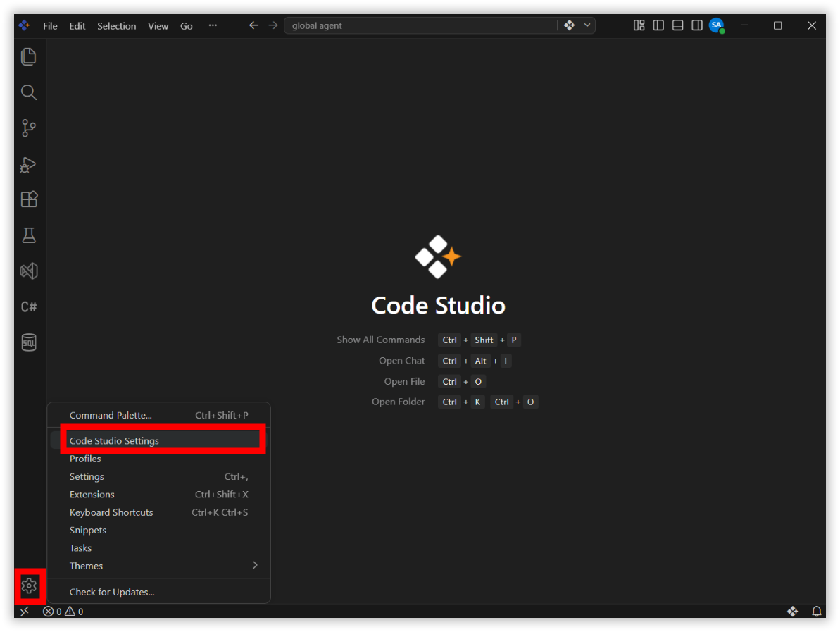This screenshot has width=840, height=632.
Task: Choose Settings from the Manage menu
Action: [x=160, y=476]
